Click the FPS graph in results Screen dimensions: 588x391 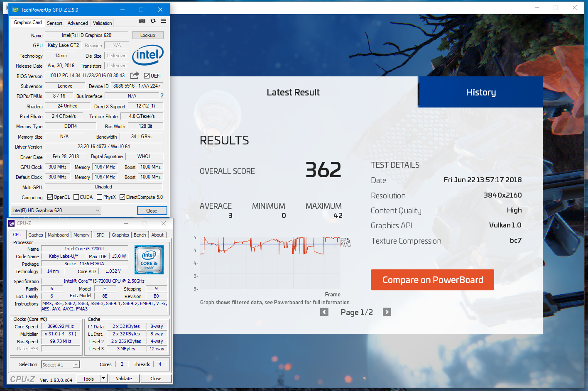(270, 263)
